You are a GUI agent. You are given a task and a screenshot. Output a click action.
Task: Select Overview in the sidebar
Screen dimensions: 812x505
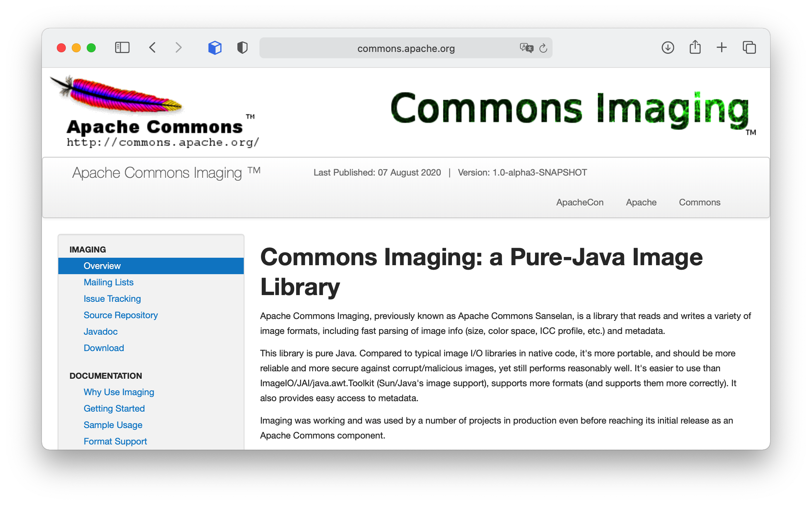102,266
